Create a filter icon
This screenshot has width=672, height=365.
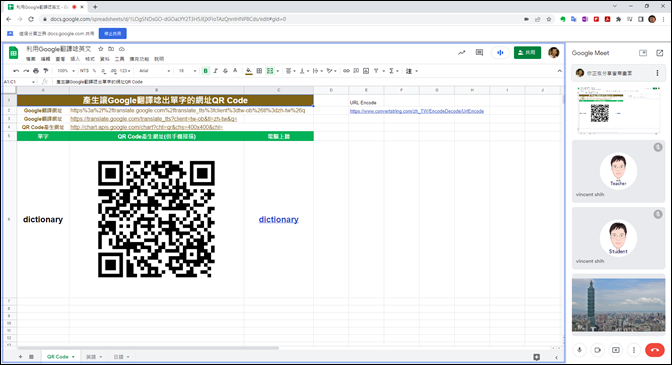[x=376, y=71]
